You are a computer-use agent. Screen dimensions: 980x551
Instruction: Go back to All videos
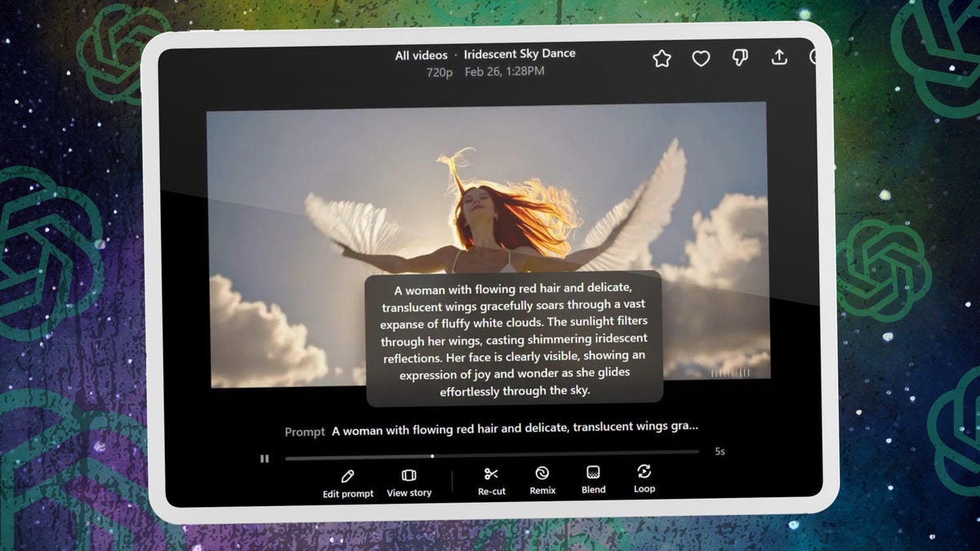(x=421, y=56)
